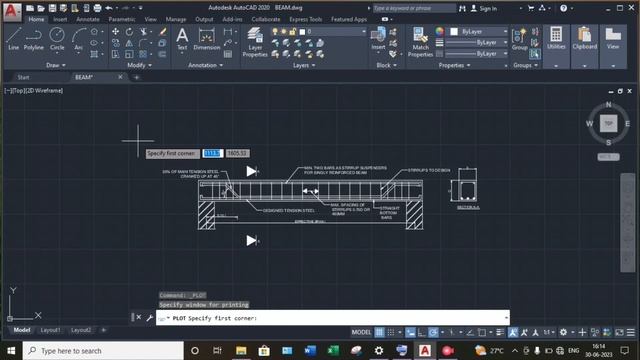Select the Line tool

[13, 39]
